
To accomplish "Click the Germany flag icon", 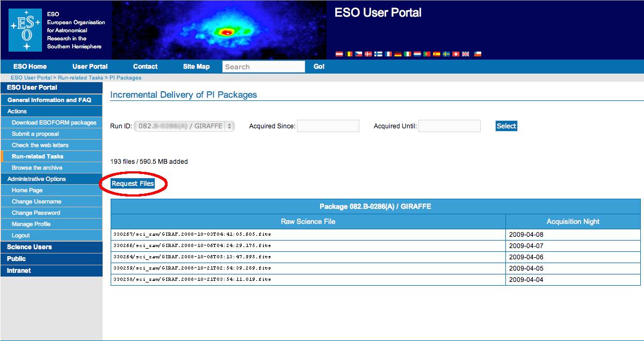I will pyautogui.click(x=398, y=54).
